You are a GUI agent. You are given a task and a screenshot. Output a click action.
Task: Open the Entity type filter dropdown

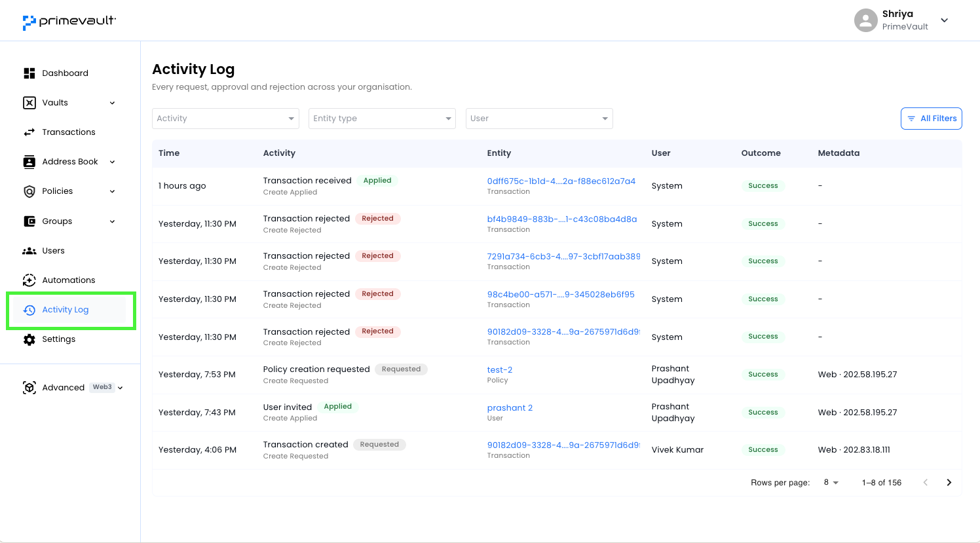pyautogui.click(x=382, y=119)
